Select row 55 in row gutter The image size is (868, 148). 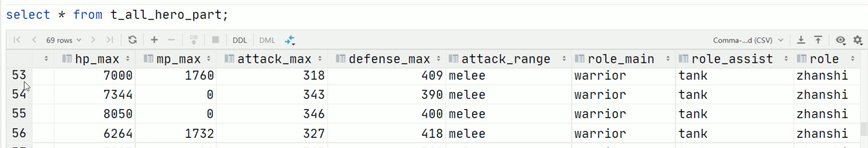point(19,113)
